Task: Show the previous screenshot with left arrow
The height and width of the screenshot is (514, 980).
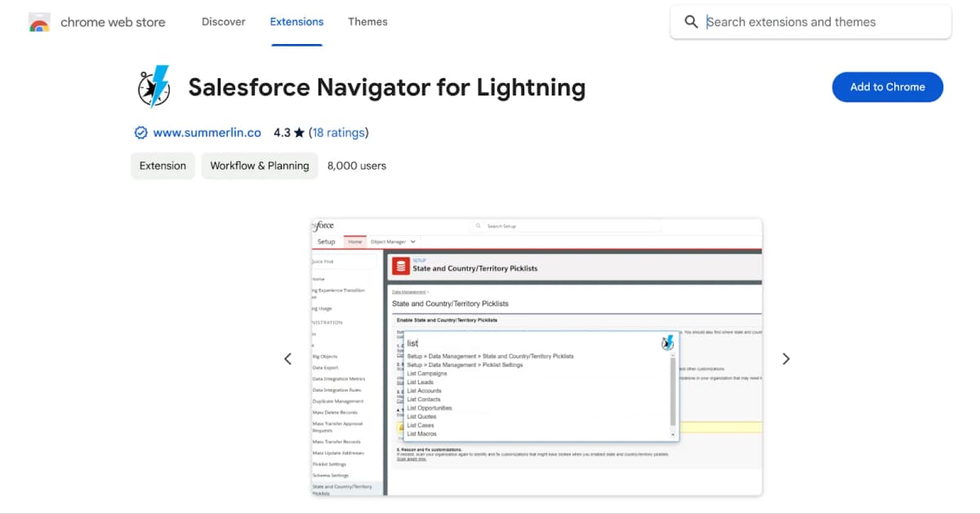Action: tap(287, 359)
